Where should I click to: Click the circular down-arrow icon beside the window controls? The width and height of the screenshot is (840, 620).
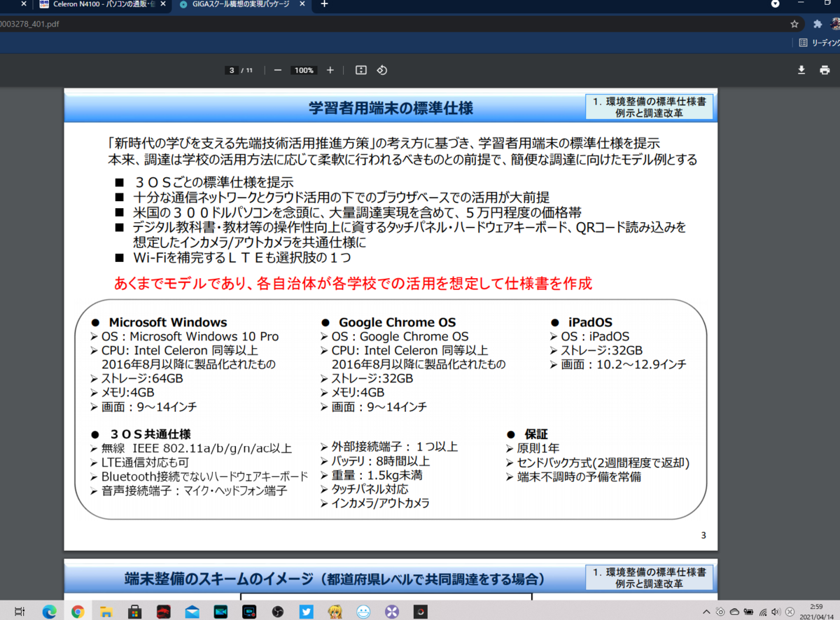click(775, 4)
